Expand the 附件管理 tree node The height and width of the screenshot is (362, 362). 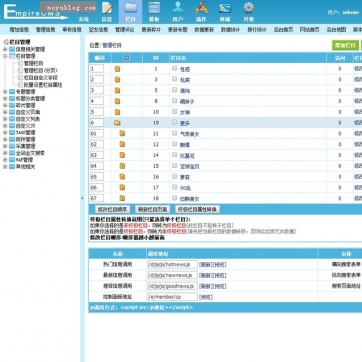[x=5, y=139]
